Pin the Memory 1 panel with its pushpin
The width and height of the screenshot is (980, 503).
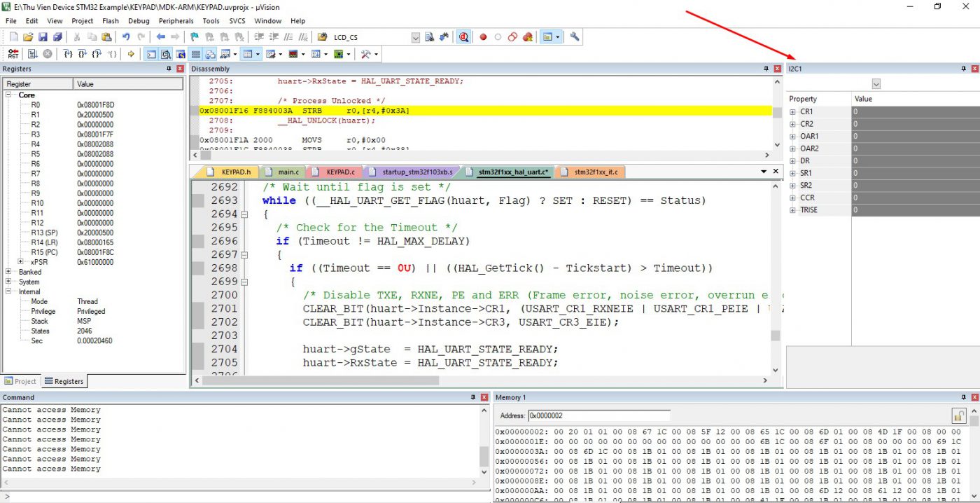point(963,397)
